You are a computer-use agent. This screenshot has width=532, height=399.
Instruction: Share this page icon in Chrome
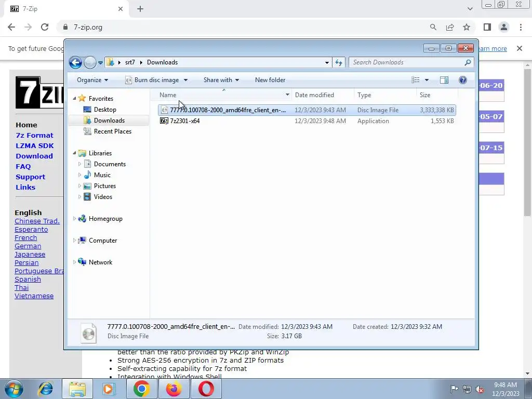pos(450,27)
